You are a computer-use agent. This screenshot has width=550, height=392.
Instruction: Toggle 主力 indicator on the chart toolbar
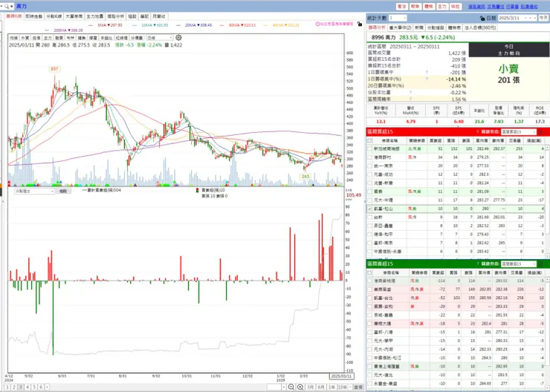(48, 38)
